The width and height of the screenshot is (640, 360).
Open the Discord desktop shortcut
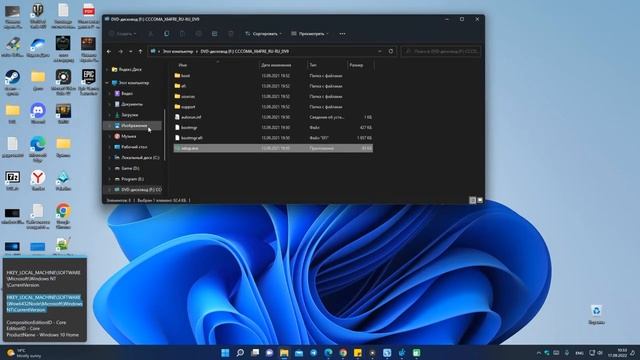click(x=38, y=113)
